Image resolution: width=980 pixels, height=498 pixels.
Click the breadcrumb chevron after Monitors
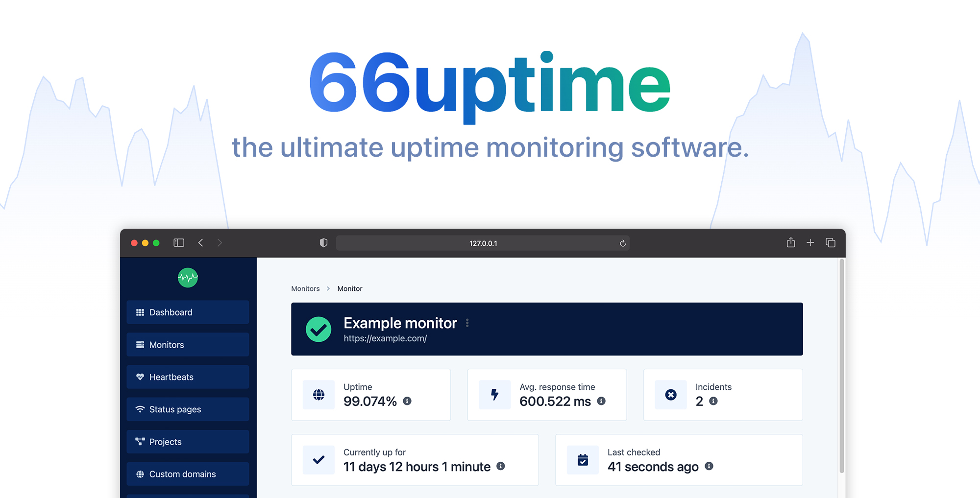coord(327,288)
